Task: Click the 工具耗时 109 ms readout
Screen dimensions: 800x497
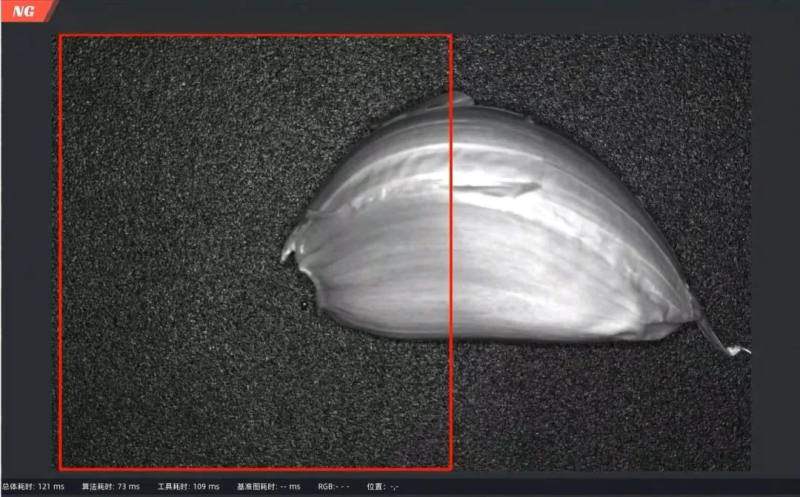Action: pos(188,487)
